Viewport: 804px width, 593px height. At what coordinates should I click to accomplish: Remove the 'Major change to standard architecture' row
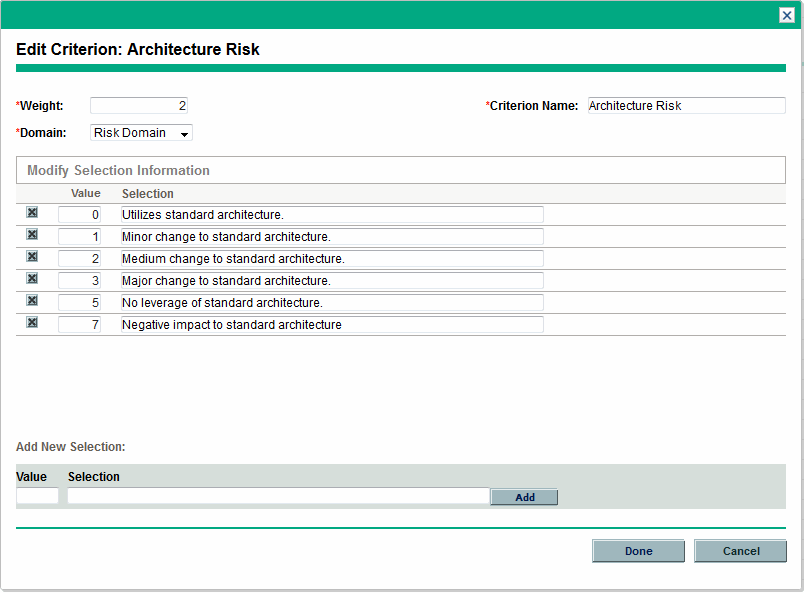click(x=32, y=279)
